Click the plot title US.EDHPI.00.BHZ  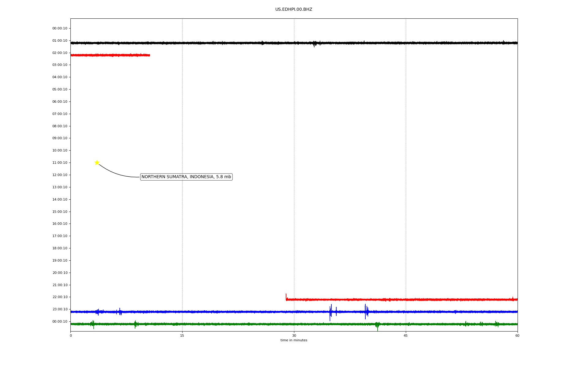293,10
